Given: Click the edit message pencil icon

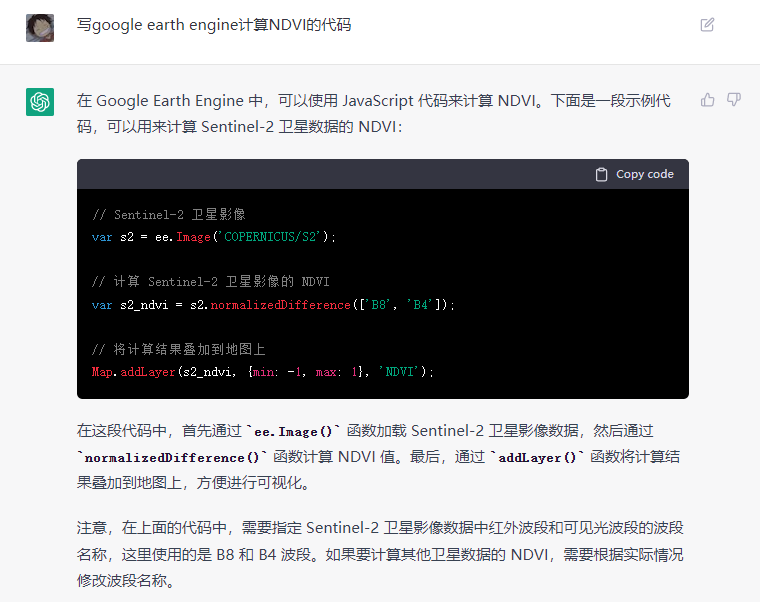Looking at the screenshot, I should click(x=707, y=25).
